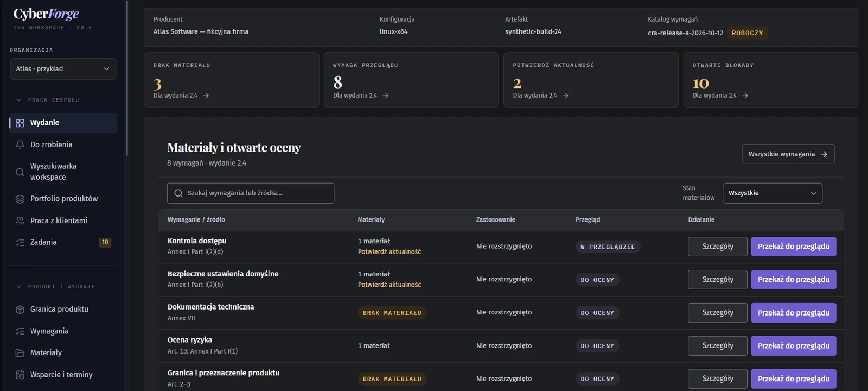Click the arrow on Brak materiału card
The image size is (868, 391).
coord(206,96)
